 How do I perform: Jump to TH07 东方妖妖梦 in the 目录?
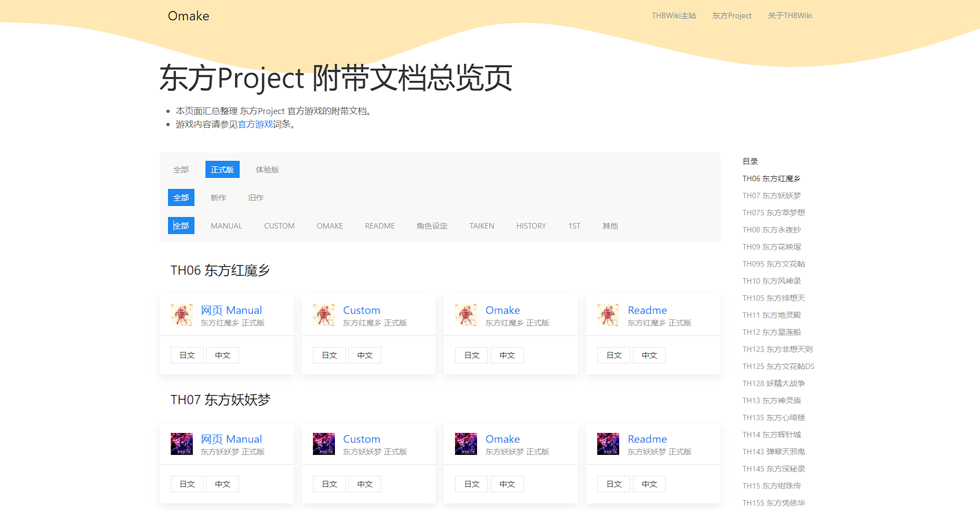(x=771, y=196)
